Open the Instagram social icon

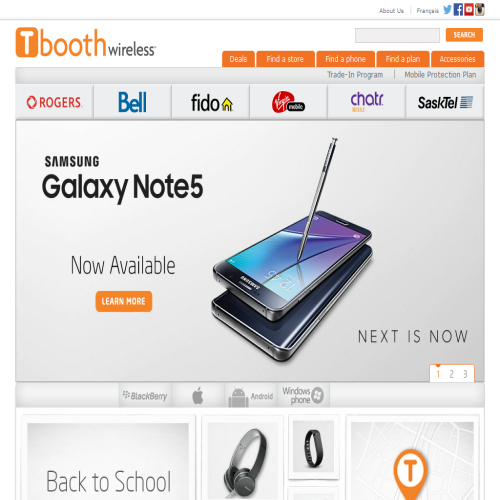[480, 10]
